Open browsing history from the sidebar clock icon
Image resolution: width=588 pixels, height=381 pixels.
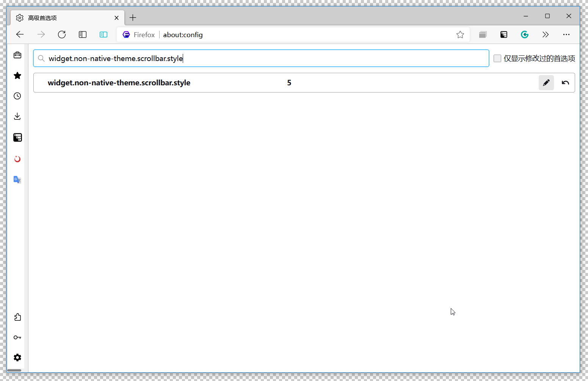tap(17, 96)
